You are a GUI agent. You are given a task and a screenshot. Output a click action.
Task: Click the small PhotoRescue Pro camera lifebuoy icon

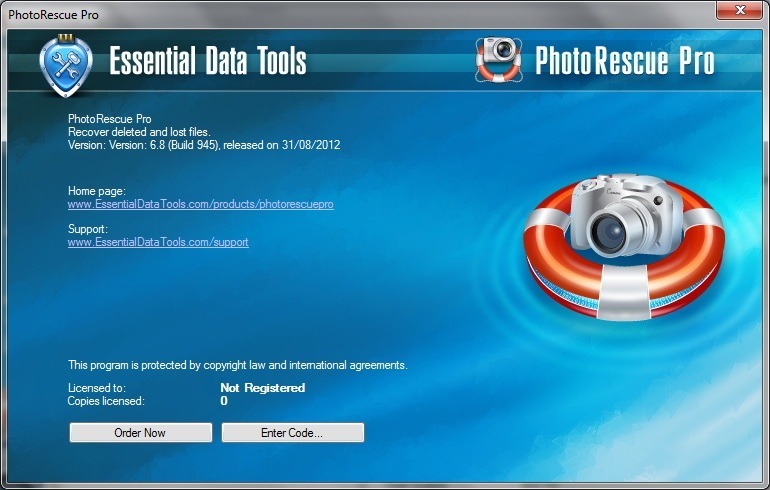[x=498, y=59]
